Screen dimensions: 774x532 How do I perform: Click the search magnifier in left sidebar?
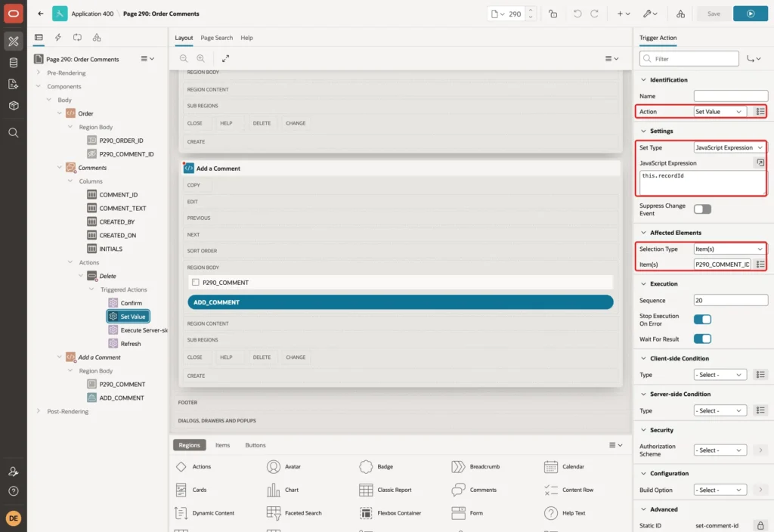click(x=14, y=132)
